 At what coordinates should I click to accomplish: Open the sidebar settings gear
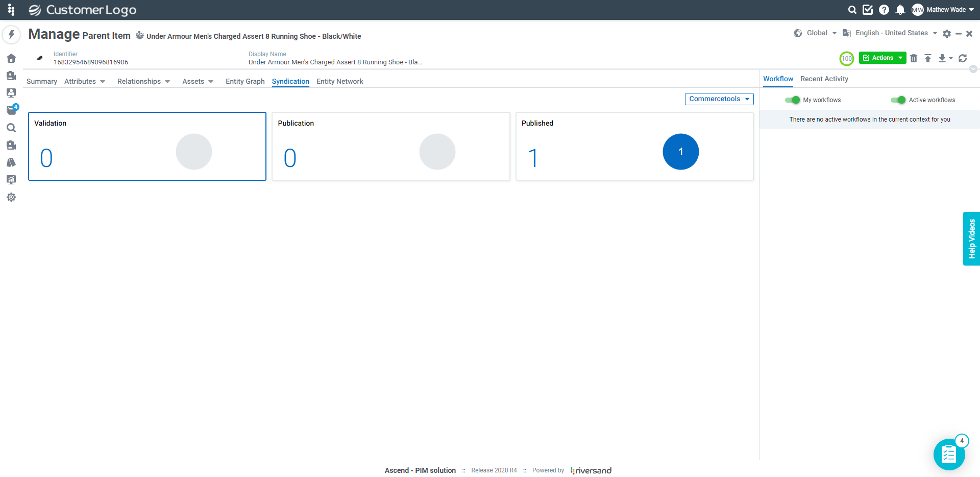pos(11,197)
